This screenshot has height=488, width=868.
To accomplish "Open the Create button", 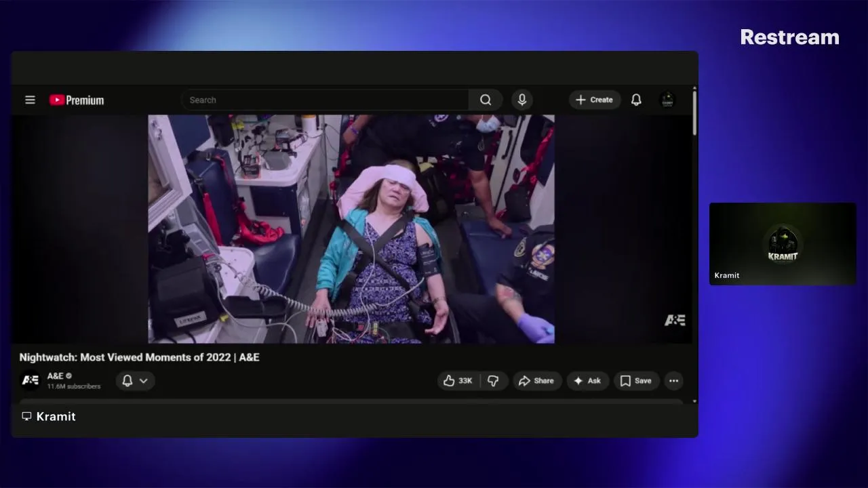I will (595, 100).
